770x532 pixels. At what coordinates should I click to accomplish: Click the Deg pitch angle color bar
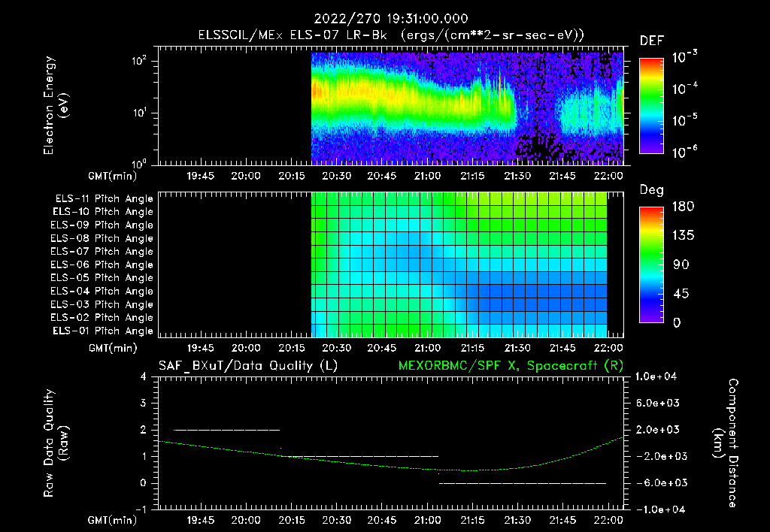pos(652,264)
